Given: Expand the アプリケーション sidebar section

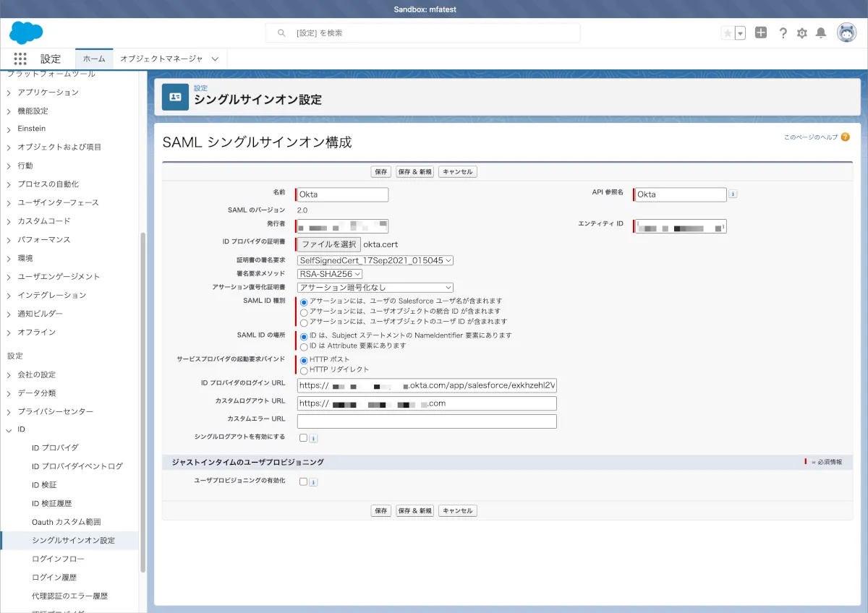Looking at the screenshot, I should pos(48,93).
